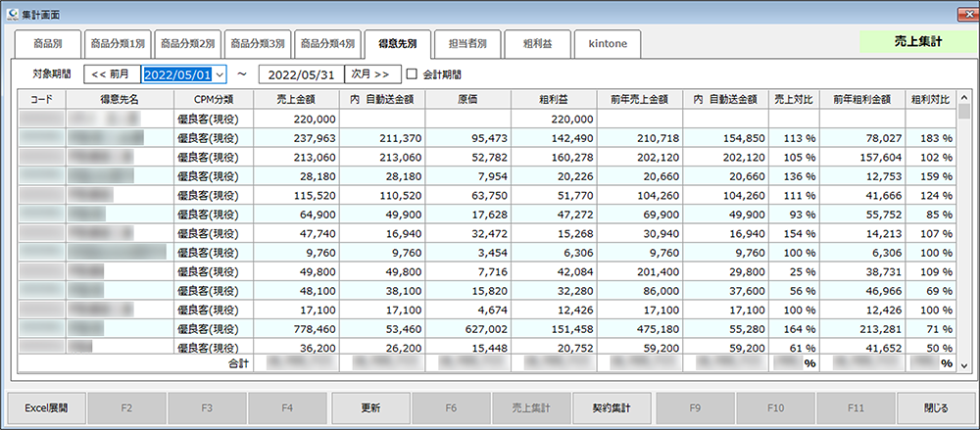
Task: Open the 商品分類1別 tab
Action: point(117,44)
